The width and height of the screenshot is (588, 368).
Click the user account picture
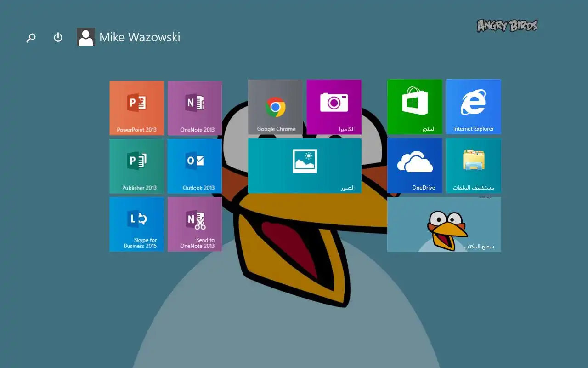pos(86,37)
